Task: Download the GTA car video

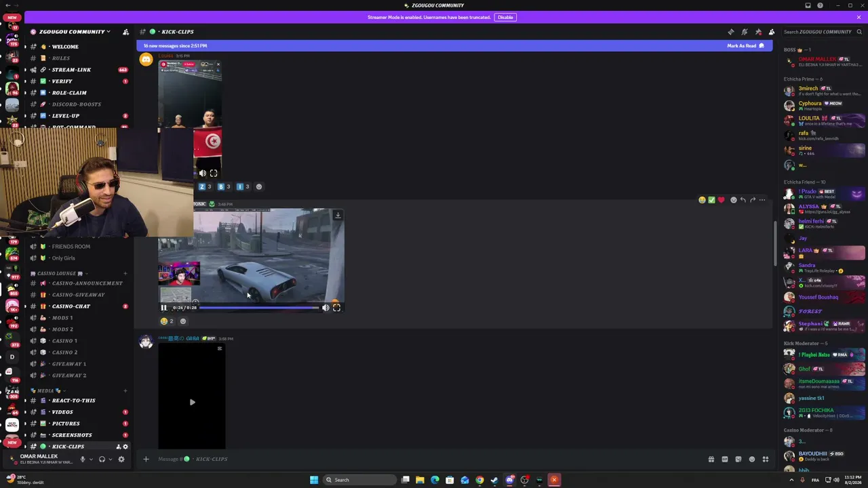Action: pos(338,216)
